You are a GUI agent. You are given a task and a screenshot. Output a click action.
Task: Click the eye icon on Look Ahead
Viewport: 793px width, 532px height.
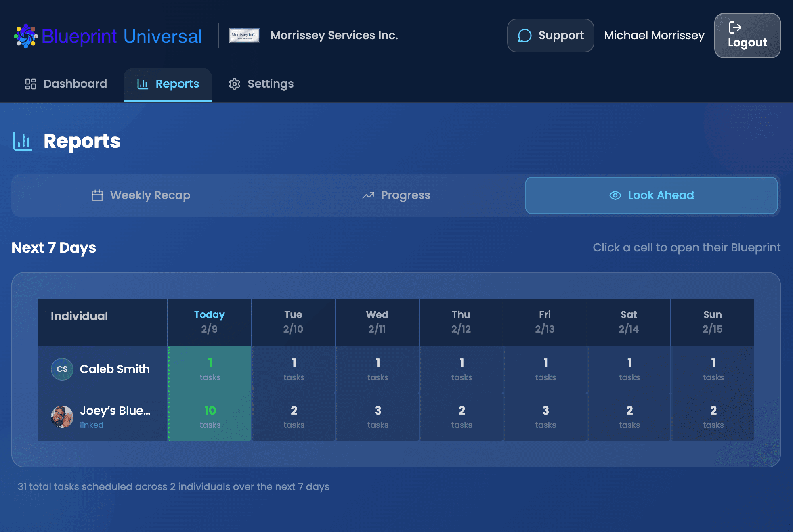coord(615,195)
